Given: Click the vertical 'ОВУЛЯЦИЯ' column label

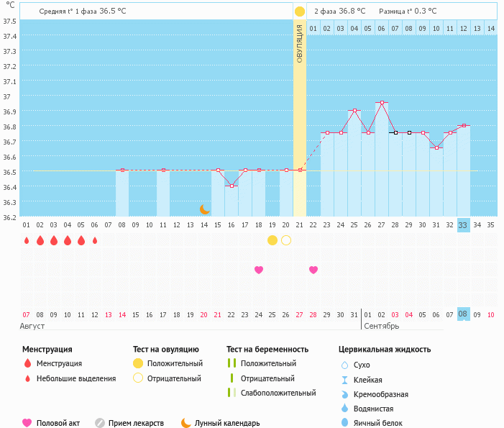Looking at the screenshot, I should click(x=300, y=43).
